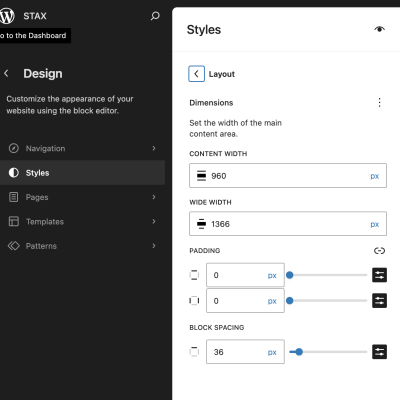Expand Pages section chevron
400x400 pixels.
[154, 197]
